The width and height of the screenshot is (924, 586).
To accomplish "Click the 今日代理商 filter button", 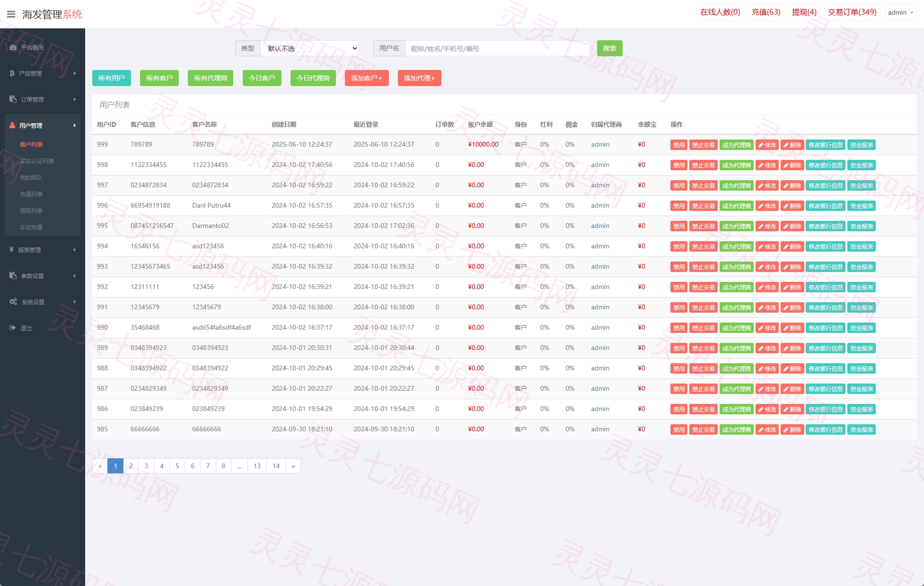I will (313, 78).
